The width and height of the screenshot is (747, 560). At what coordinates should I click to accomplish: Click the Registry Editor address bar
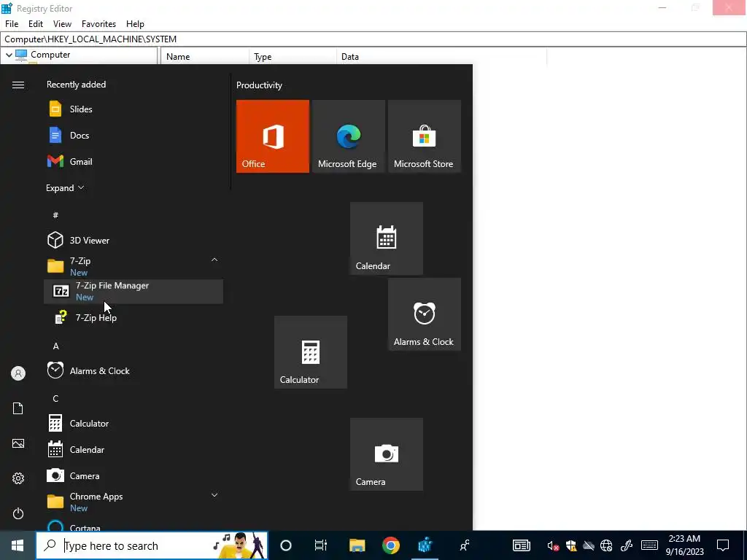click(x=373, y=39)
